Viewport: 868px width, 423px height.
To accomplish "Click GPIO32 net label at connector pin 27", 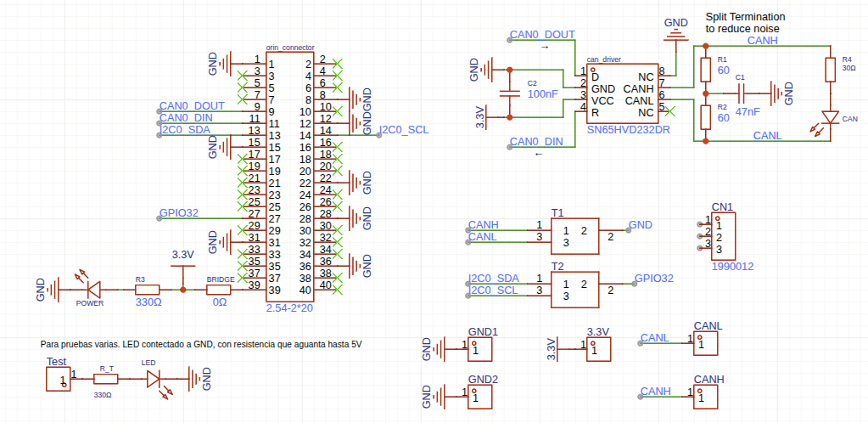I will [179, 212].
